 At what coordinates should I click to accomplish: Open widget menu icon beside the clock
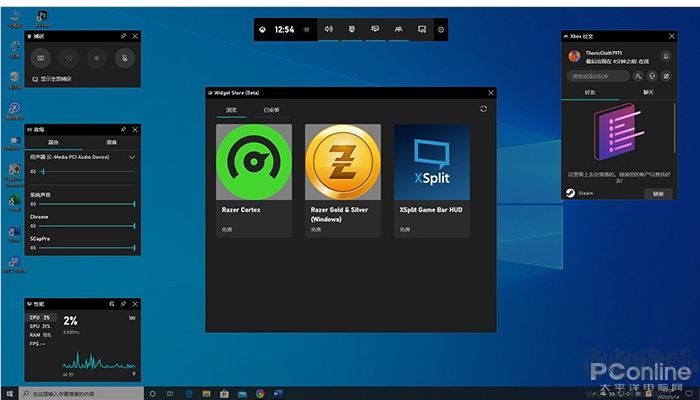[306, 29]
